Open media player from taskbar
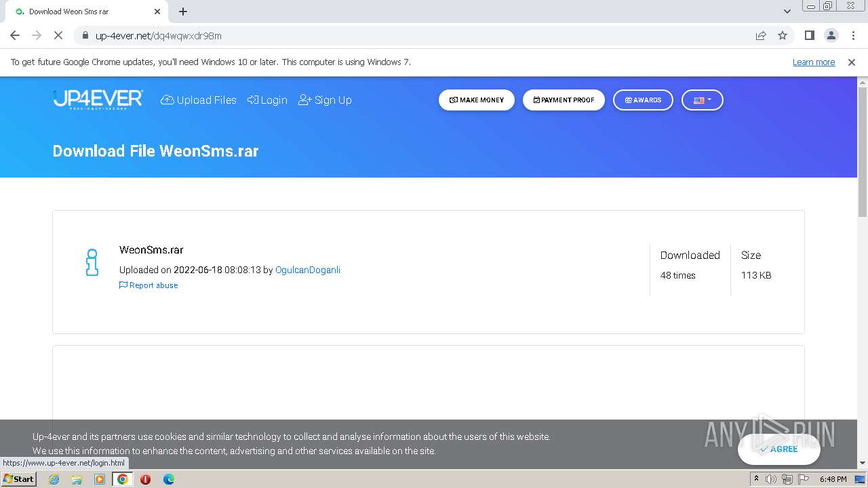 (x=100, y=479)
